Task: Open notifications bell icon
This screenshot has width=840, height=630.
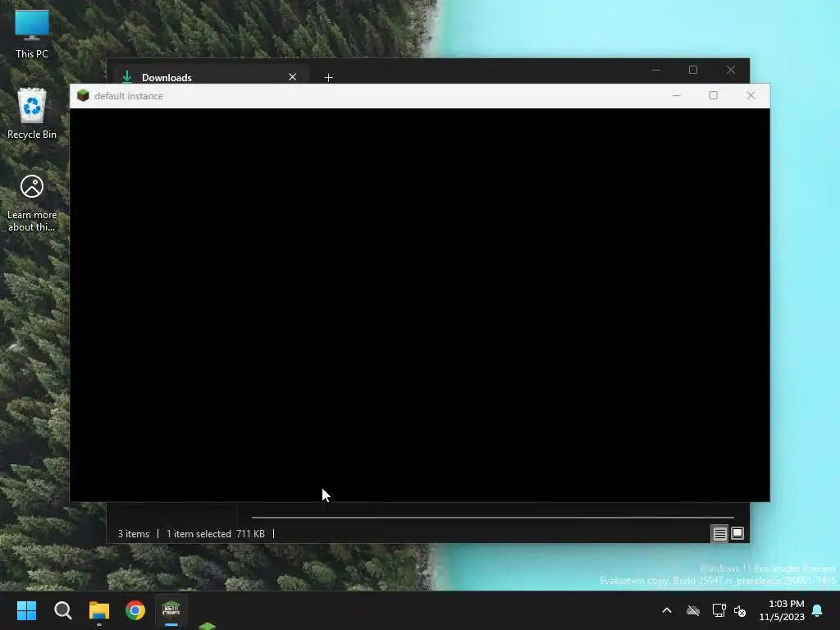Action: 818,610
